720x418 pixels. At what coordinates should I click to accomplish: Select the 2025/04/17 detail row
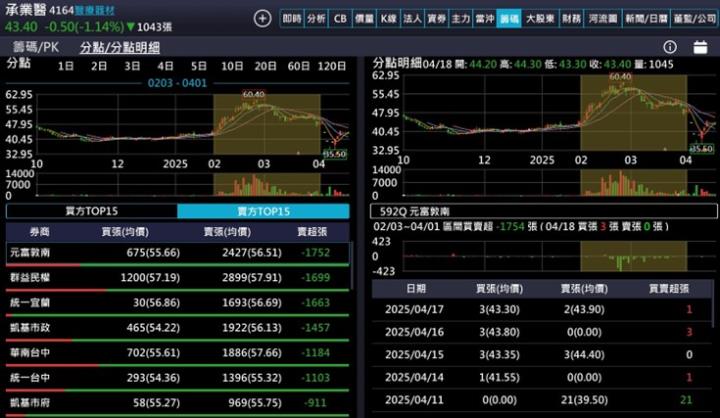pyautogui.click(x=543, y=310)
